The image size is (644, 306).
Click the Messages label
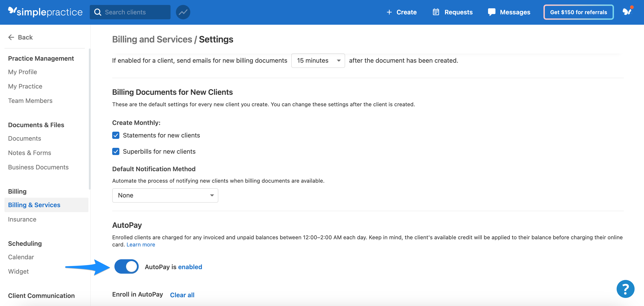point(515,12)
